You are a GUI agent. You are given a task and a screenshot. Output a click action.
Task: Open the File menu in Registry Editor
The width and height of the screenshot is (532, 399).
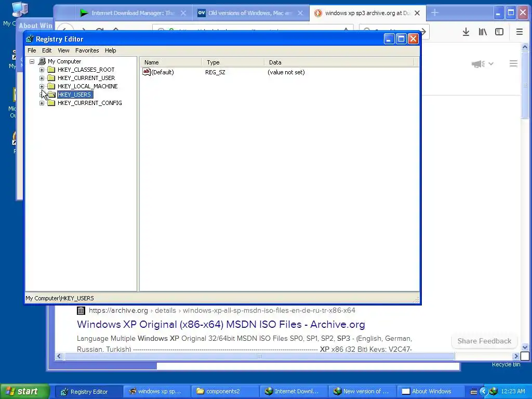pos(32,50)
